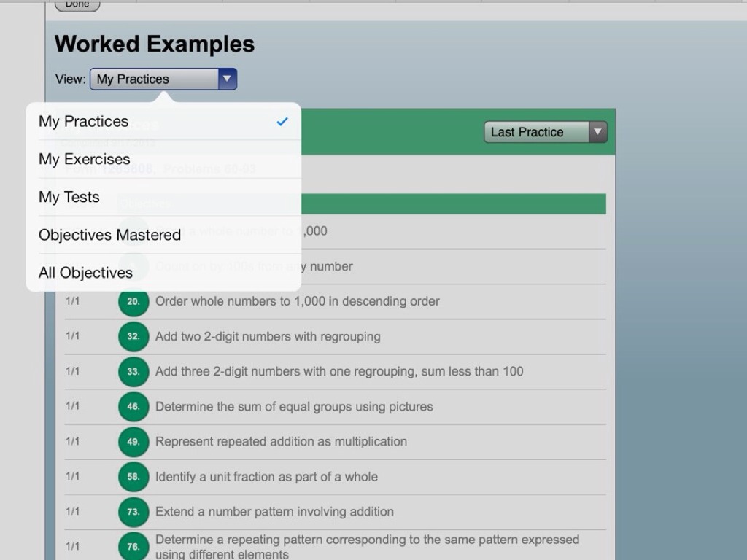Tap the objective 46 green badge
The width and height of the screenshot is (747, 560).
[x=133, y=407]
